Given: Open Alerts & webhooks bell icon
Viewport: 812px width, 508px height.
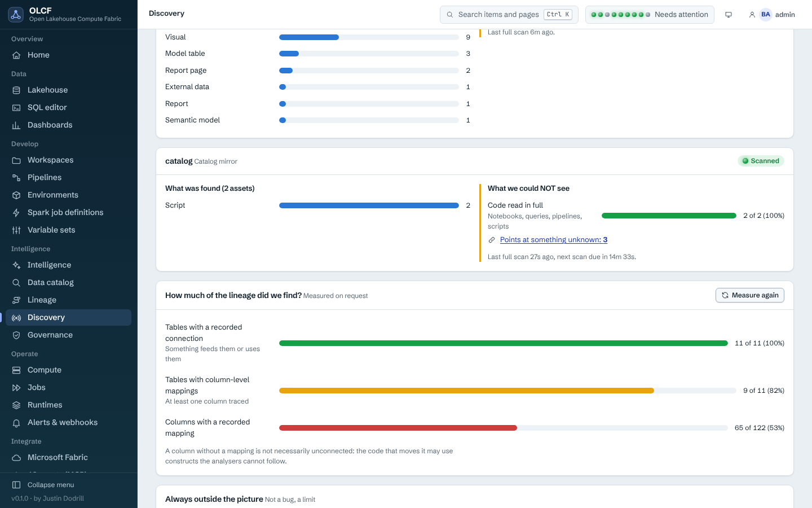Looking at the screenshot, I should pyautogui.click(x=16, y=423).
